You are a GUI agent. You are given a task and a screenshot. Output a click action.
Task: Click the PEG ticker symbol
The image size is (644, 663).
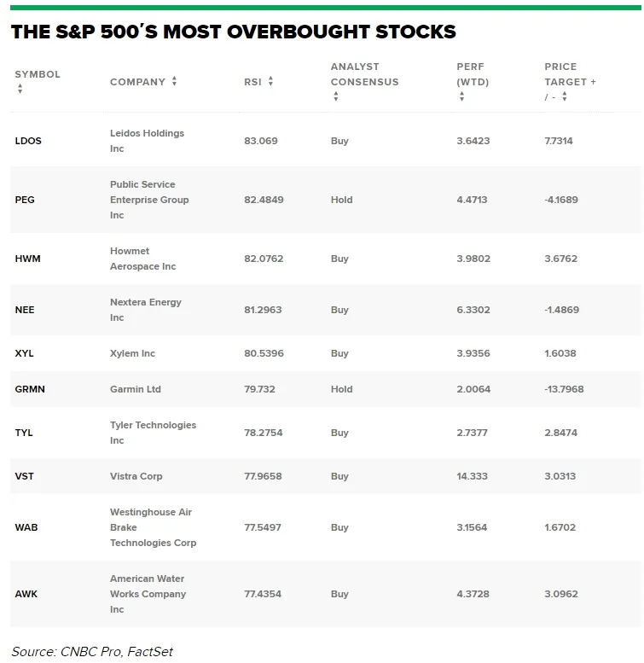point(25,200)
